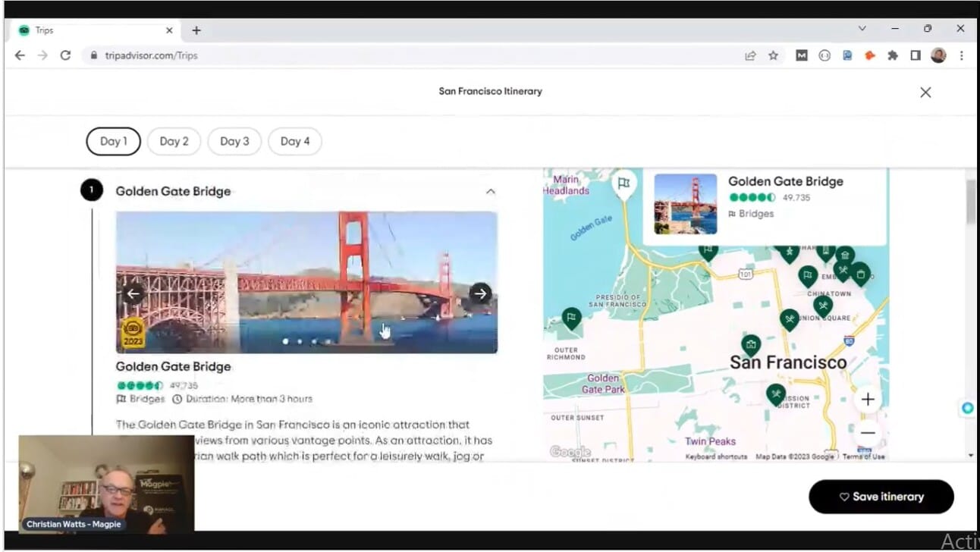Select the white flag pin near Marin Headlands
Viewport: 980px width, 552px height.
[623, 184]
